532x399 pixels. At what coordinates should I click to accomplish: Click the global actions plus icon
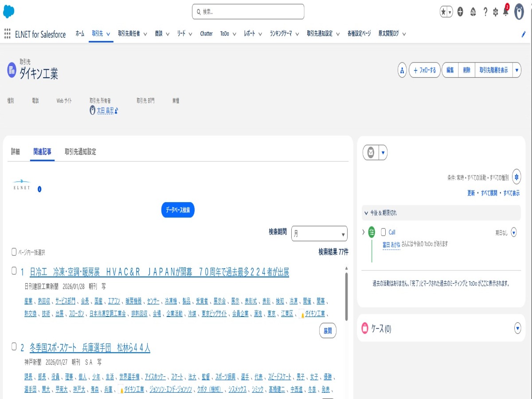point(460,12)
